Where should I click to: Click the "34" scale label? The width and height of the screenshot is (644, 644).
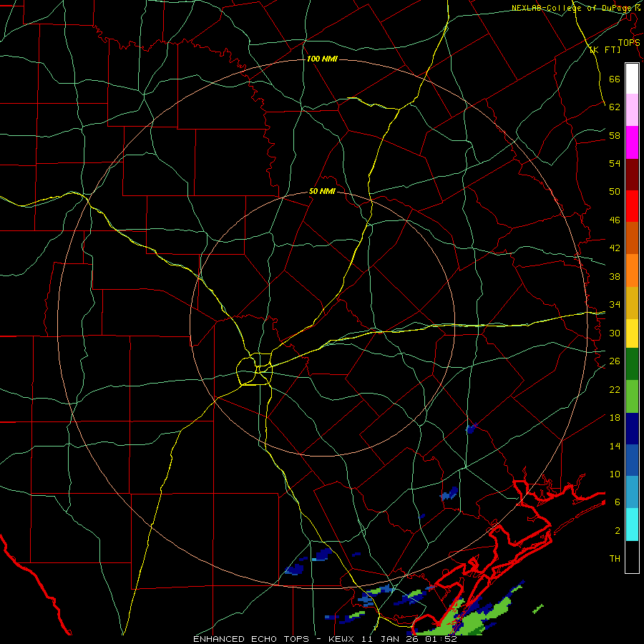coord(615,305)
